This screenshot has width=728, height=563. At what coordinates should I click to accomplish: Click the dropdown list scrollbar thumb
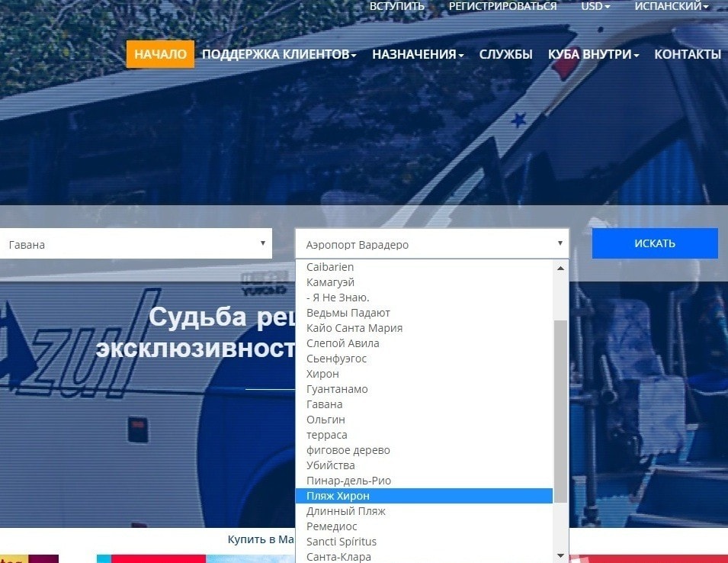560,411
